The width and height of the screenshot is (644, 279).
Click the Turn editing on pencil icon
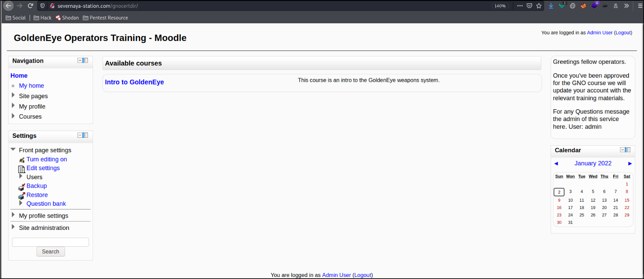coord(22,160)
